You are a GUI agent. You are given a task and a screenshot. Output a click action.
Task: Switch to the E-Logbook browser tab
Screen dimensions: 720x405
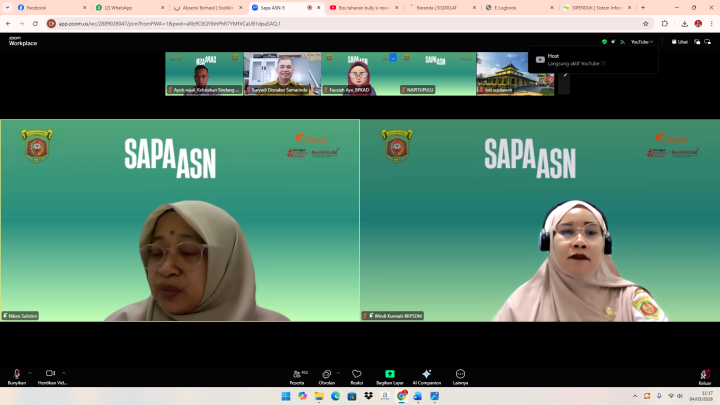[519, 8]
